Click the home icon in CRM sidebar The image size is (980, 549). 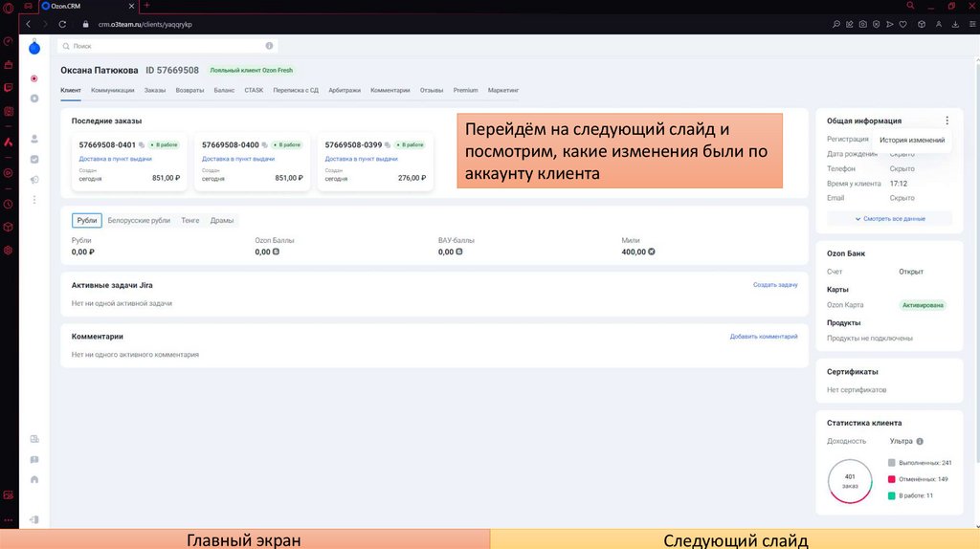click(x=34, y=480)
